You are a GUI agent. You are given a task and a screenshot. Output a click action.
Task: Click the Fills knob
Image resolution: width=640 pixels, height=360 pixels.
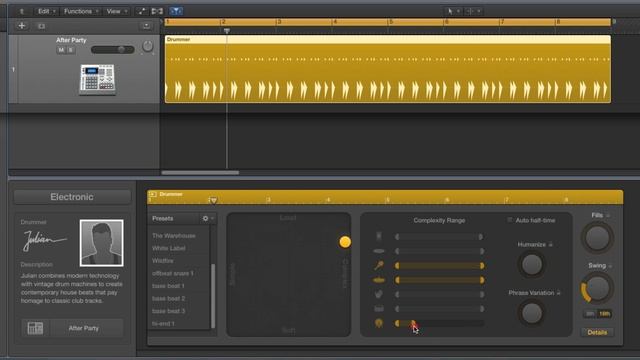pos(597,238)
